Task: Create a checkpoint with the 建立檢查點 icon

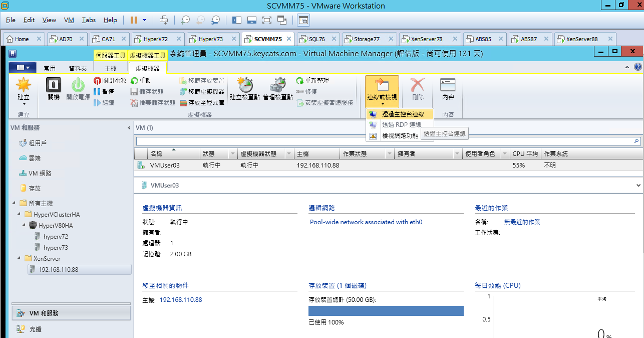Action: (x=245, y=84)
